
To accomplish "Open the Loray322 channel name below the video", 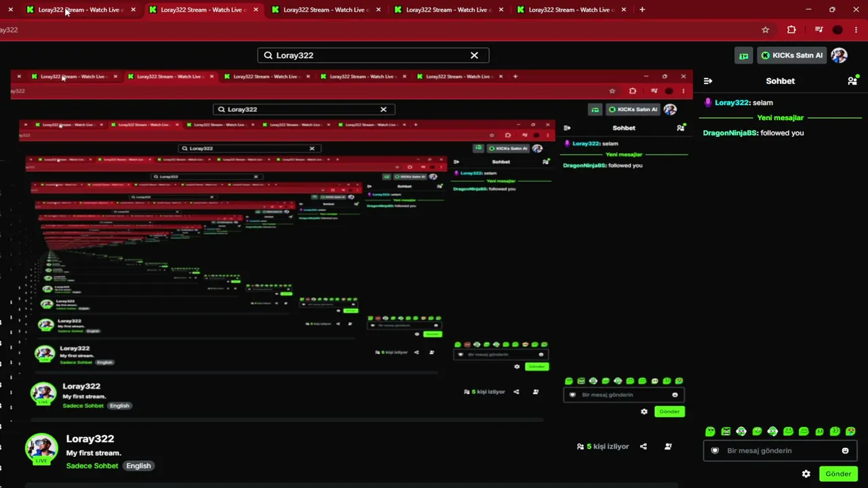I will click(x=90, y=439).
